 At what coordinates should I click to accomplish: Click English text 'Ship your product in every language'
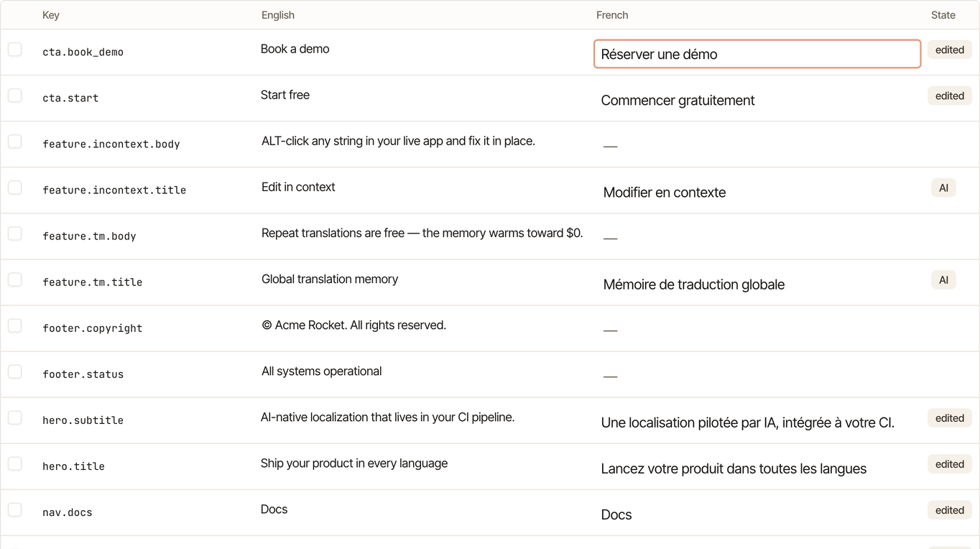[x=354, y=463]
